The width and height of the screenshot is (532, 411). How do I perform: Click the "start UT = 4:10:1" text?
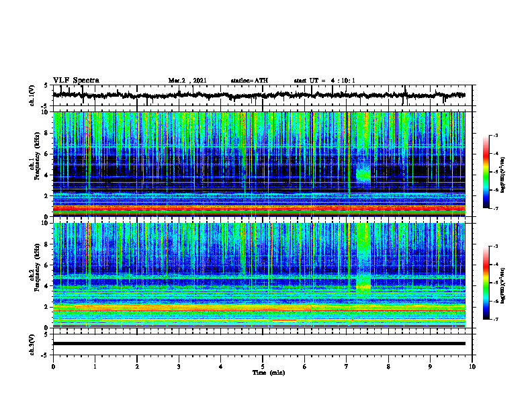click(x=324, y=81)
